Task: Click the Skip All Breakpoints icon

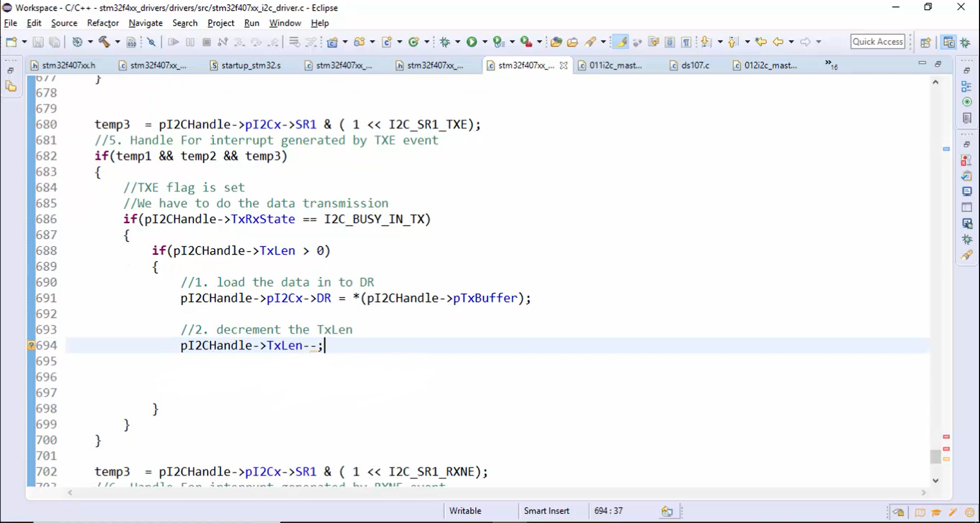Action: [x=151, y=42]
